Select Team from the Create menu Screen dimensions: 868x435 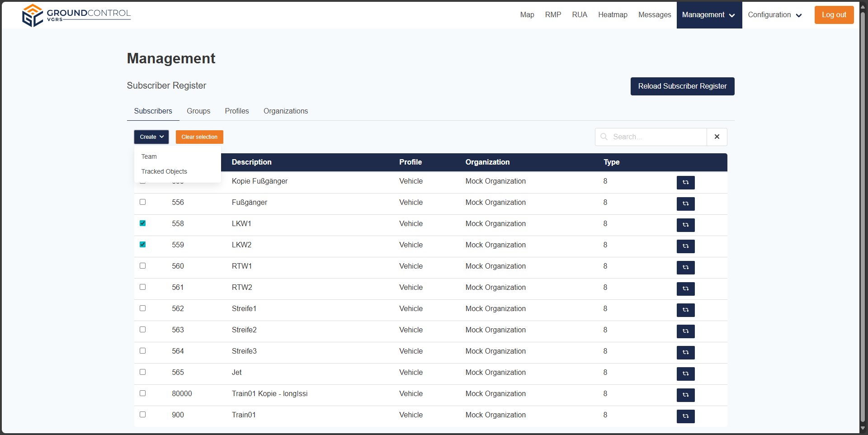coord(149,156)
